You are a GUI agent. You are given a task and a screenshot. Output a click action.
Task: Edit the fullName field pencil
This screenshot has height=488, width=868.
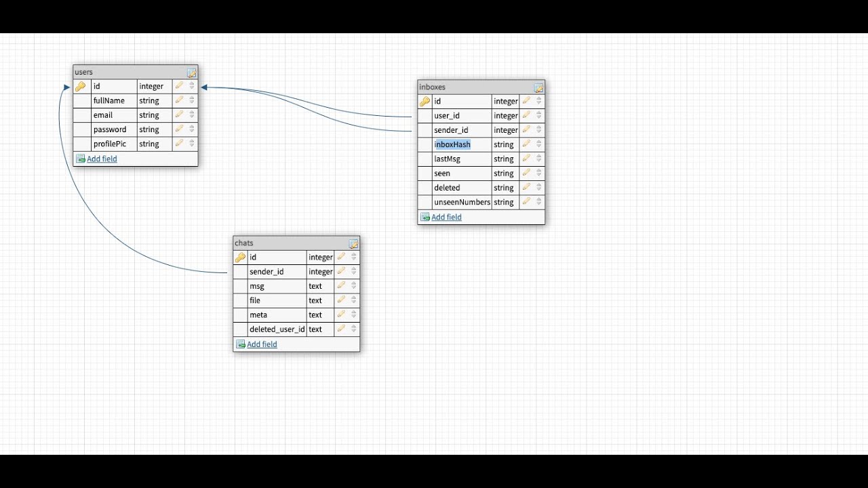(179, 100)
